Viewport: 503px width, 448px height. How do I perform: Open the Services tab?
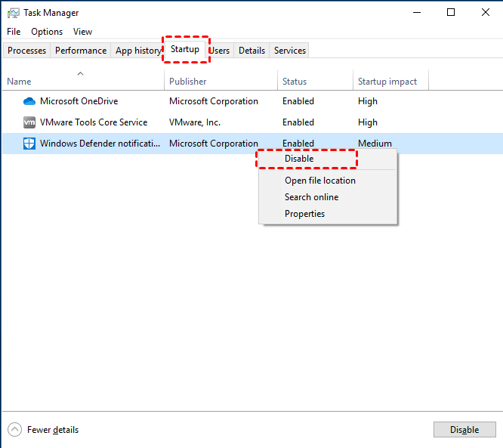[290, 51]
